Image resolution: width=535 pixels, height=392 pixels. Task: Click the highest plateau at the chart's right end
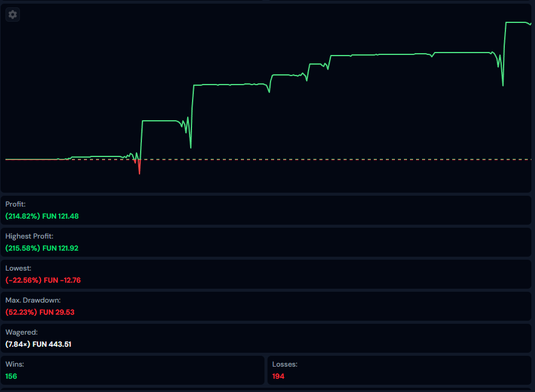(x=516, y=22)
